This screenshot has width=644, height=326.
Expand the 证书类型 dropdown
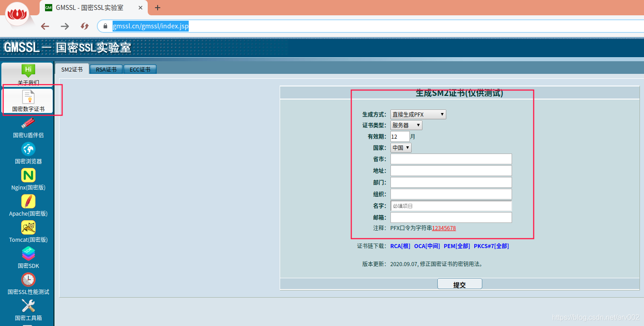406,125
